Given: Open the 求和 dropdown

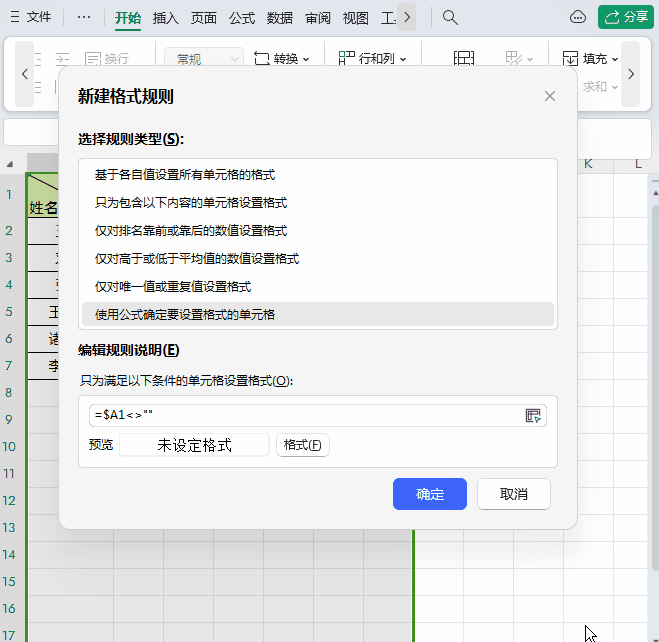Looking at the screenshot, I should click(600, 87).
